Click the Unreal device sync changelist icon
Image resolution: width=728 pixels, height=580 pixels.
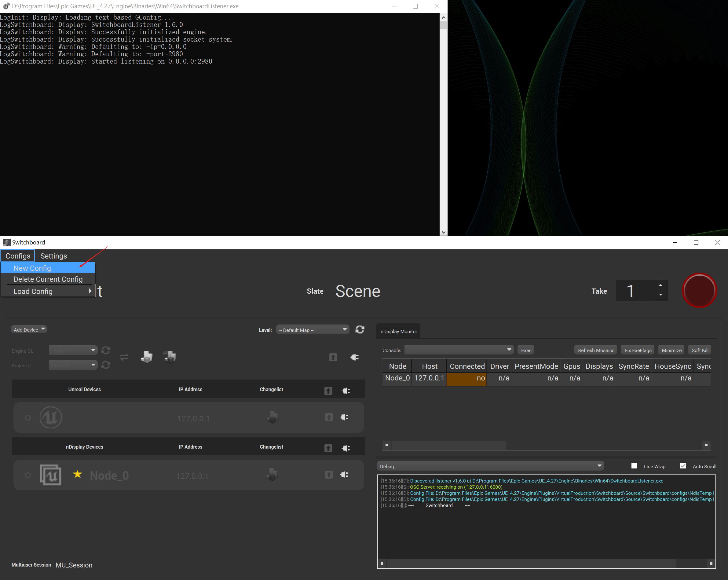pos(272,417)
